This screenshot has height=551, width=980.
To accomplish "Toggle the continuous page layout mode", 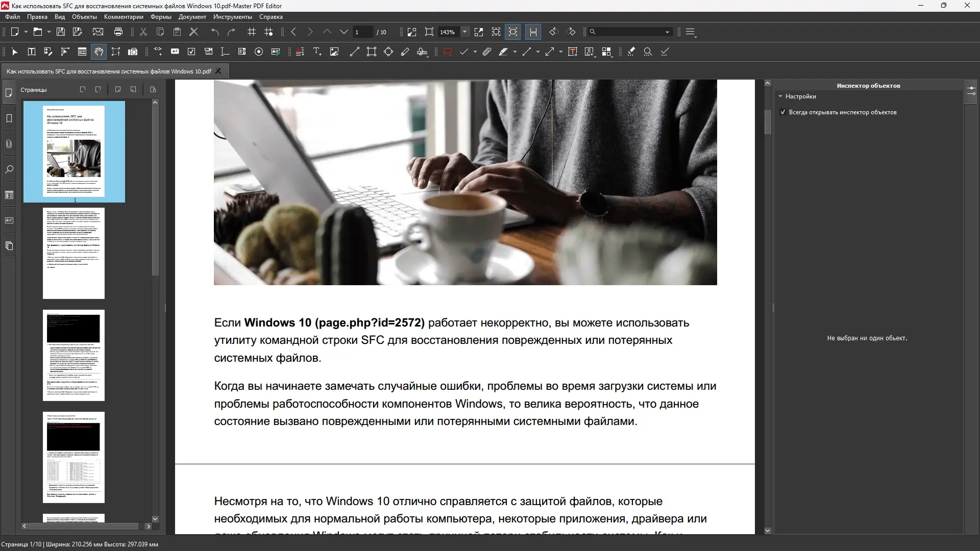I will 533,32.
